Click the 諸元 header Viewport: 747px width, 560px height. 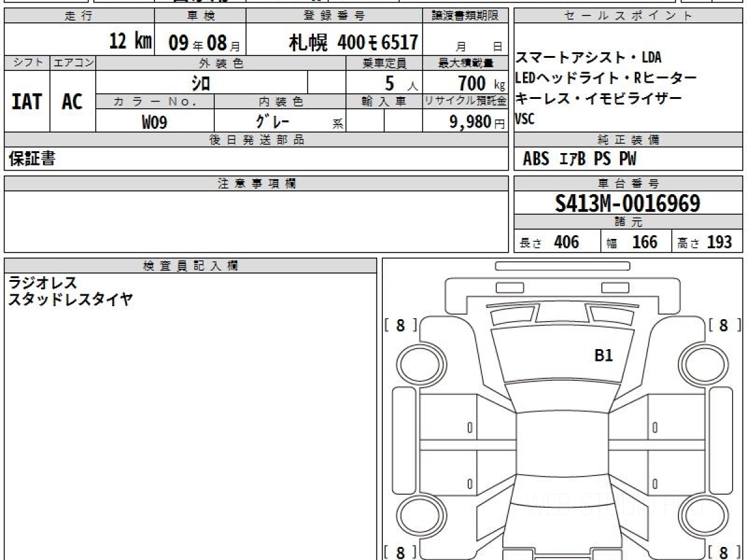pos(628,222)
